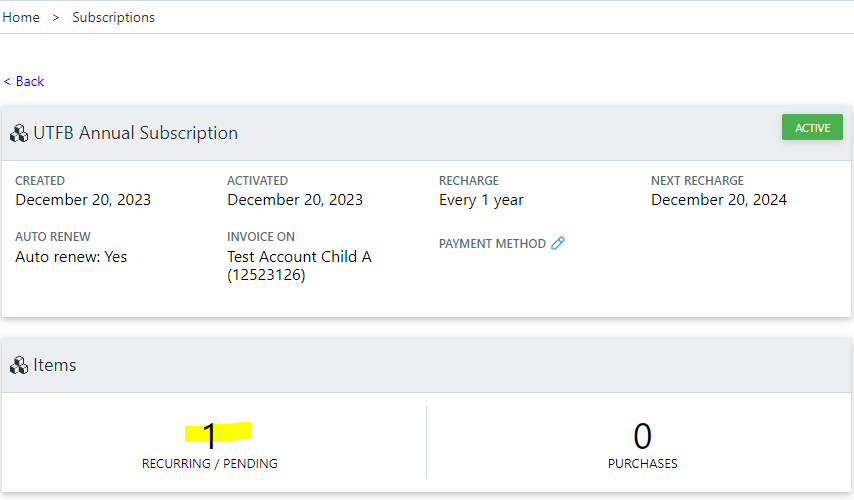Image resolution: width=854 pixels, height=500 pixels.
Task: Click the pencil icon beside Payment Method
Action: tap(558, 243)
